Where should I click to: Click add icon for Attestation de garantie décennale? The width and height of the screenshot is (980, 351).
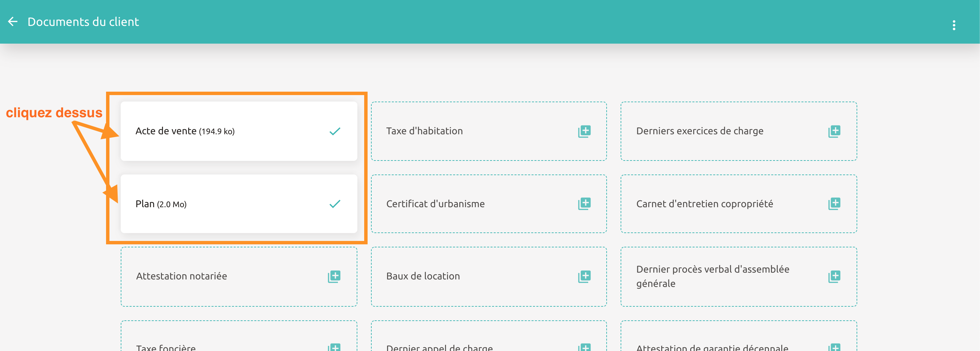pos(834,347)
